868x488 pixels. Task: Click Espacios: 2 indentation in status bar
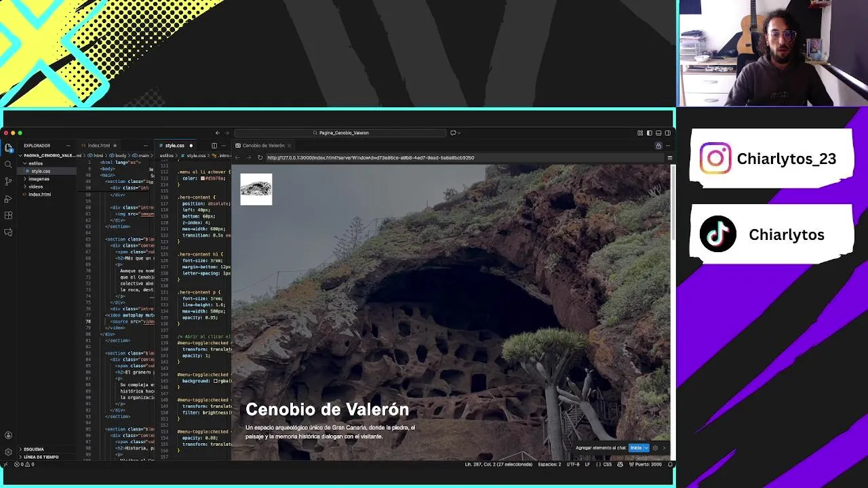(549, 464)
